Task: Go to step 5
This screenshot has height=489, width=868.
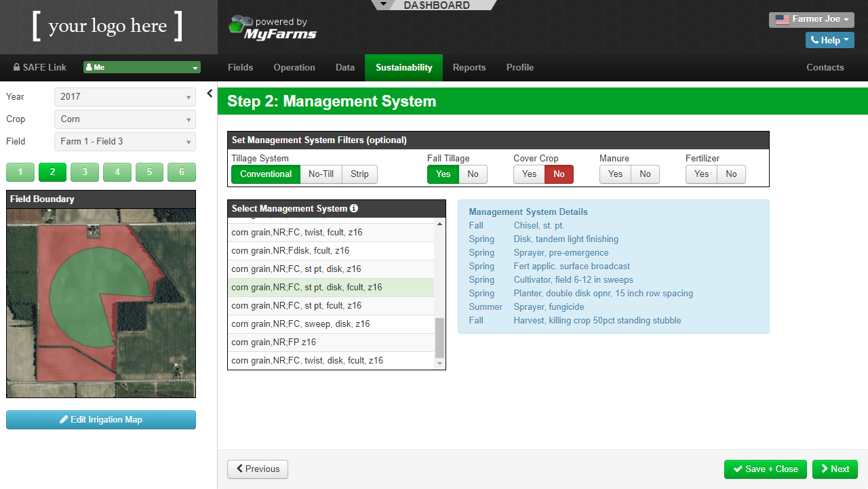Action: pos(149,172)
